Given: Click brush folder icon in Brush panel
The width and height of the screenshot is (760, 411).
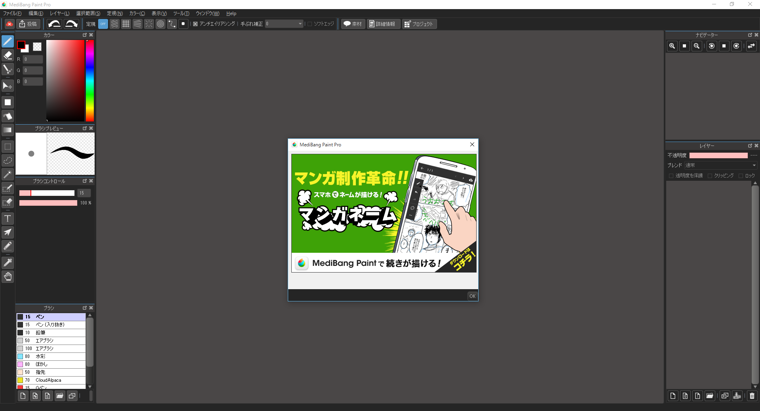Looking at the screenshot, I should click(x=60, y=396).
